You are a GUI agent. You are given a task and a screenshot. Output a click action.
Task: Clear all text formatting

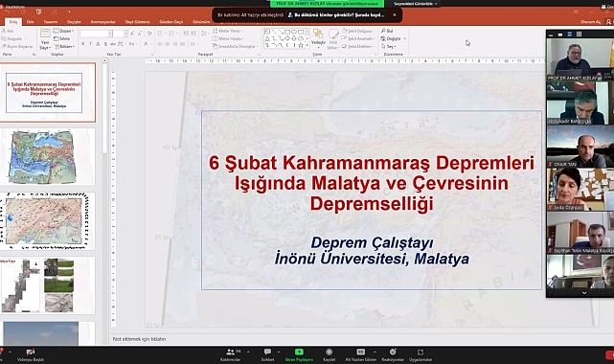(149, 34)
